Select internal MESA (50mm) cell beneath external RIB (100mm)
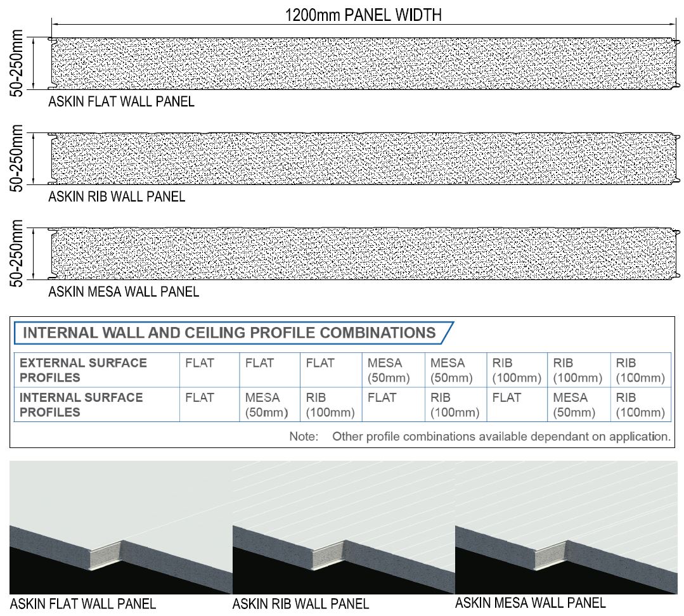 (579, 404)
